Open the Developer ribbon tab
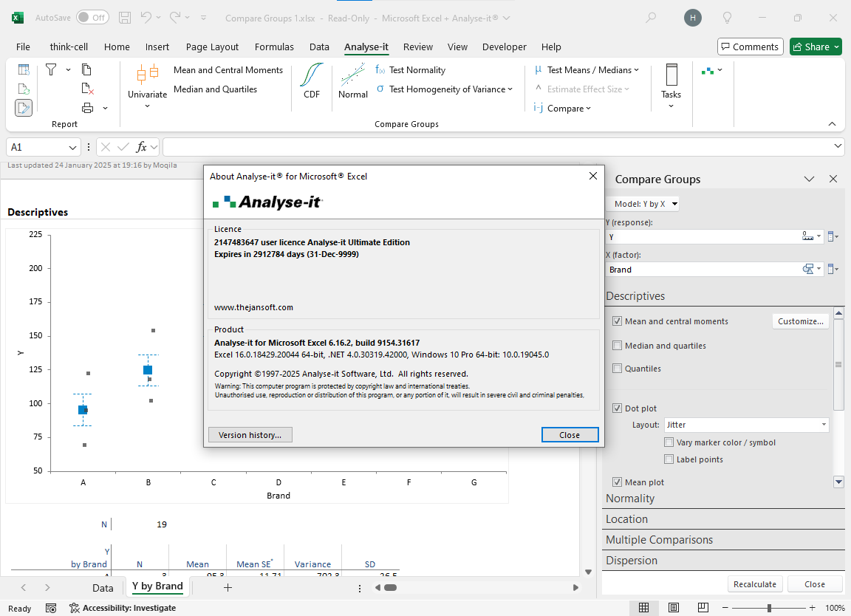 (x=505, y=47)
